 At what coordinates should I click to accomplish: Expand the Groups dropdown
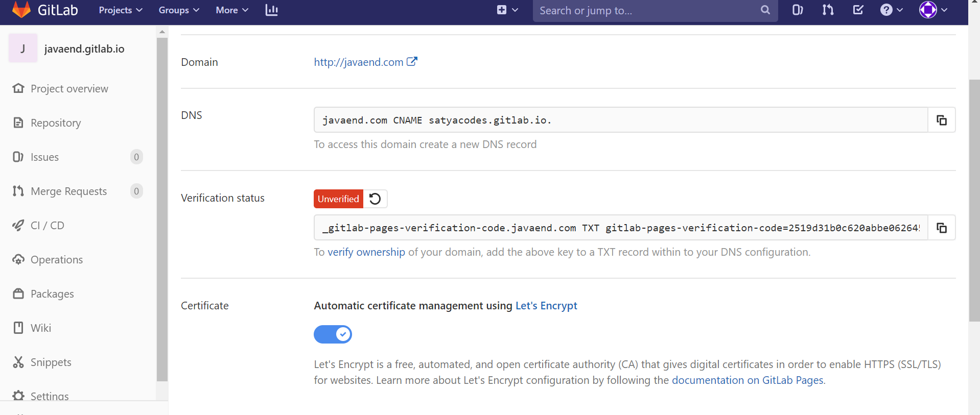pyautogui.click(x=178, y=10)
